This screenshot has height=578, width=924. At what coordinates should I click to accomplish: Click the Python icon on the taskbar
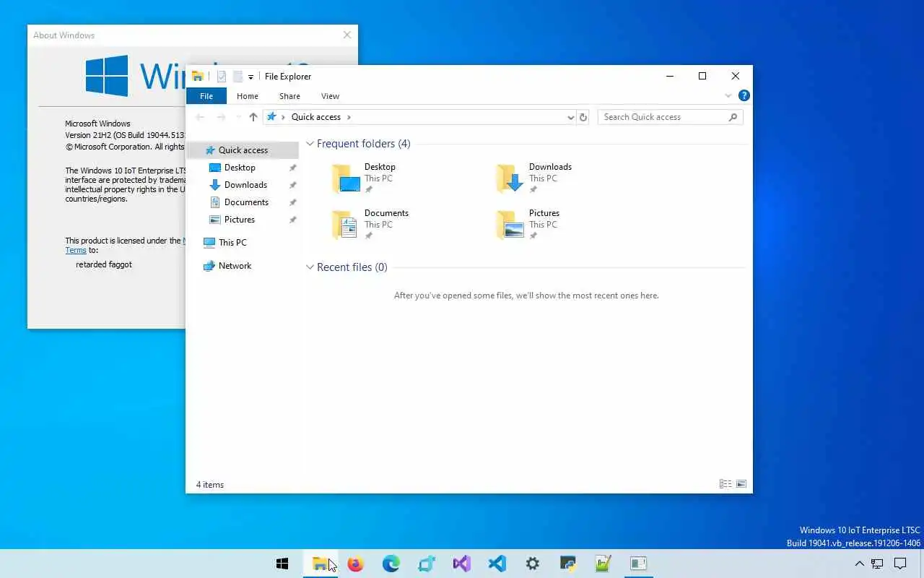click(567, 564)
